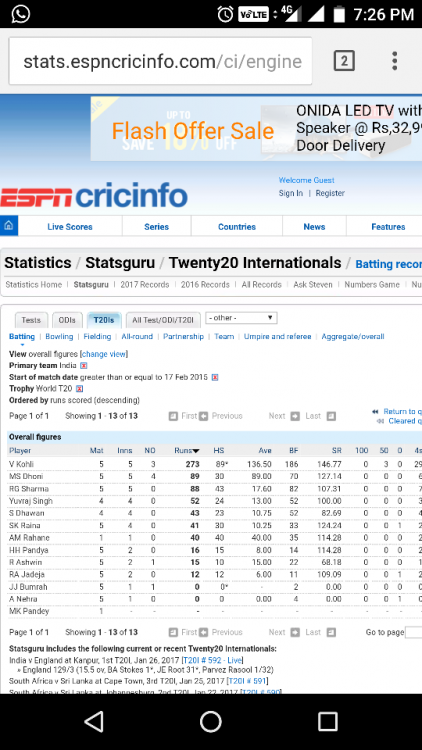The height and width of the screenshot is (750, 422).
Task: Tap the Android home circle button
Action: (211, 721)
